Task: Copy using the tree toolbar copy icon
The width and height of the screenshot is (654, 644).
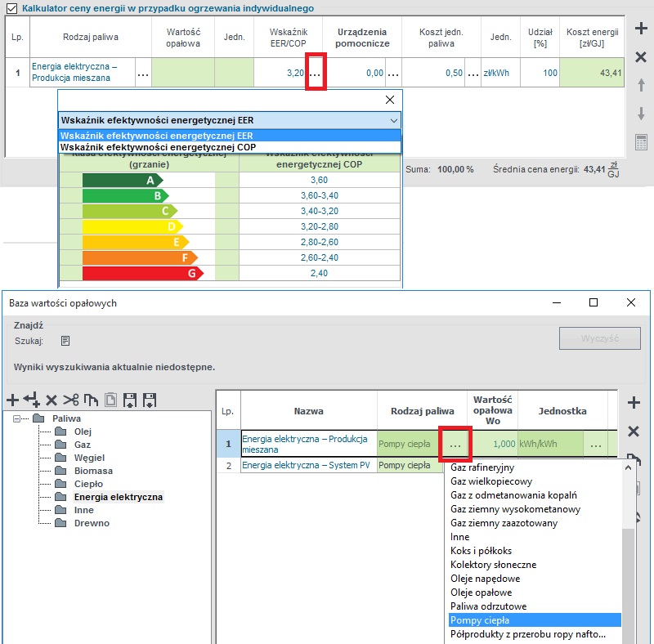Action: (91, 400)
